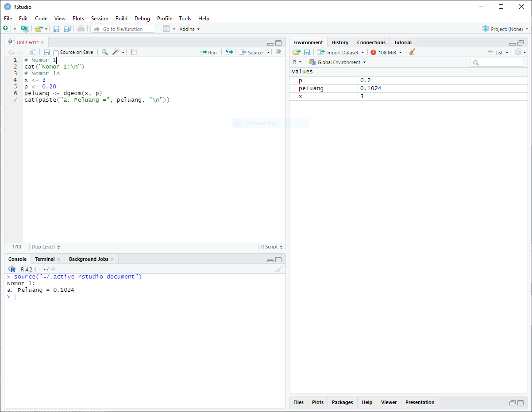Screen dimensions: 532x412
Task: Show the script in a new window
Action: pyautogui.click(x=33, y=52)
